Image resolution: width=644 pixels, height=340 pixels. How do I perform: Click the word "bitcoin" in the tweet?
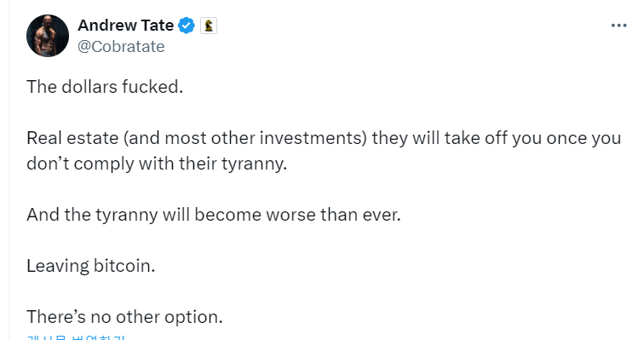(x=123, y=266)
